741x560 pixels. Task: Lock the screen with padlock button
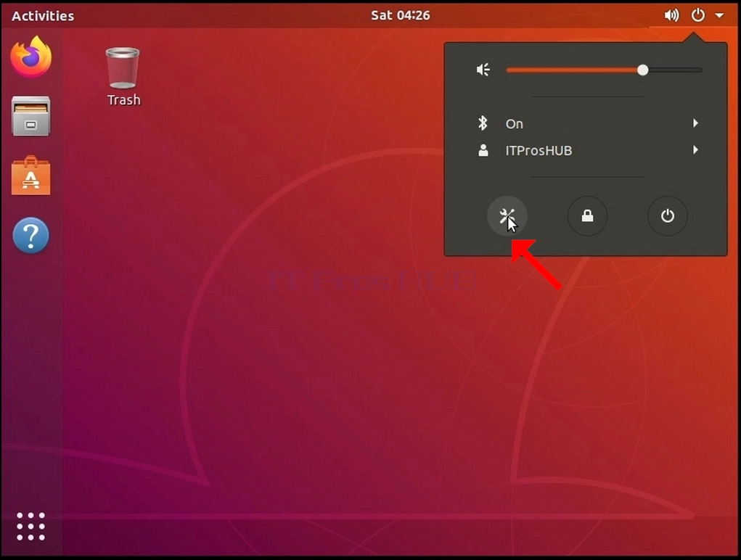click(x=587, y=215)
